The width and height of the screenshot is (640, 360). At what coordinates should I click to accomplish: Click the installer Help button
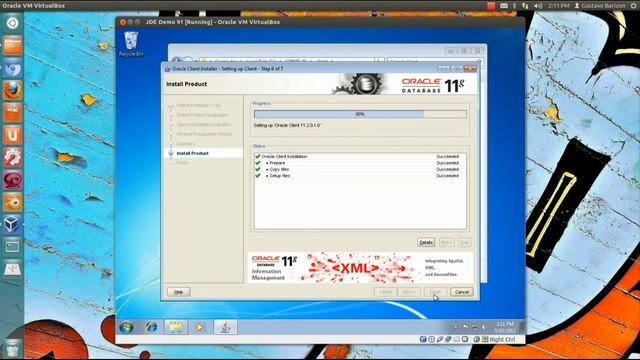click(x=179, y=292)
